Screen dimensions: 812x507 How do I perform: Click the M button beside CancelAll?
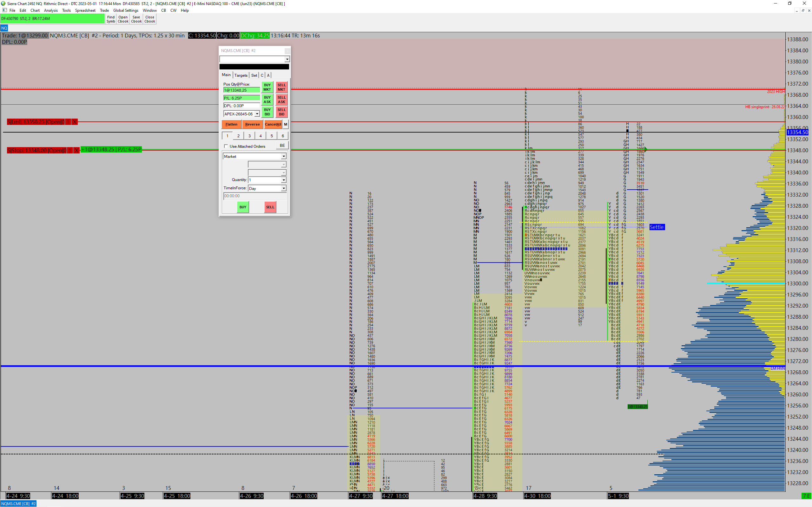286,124
